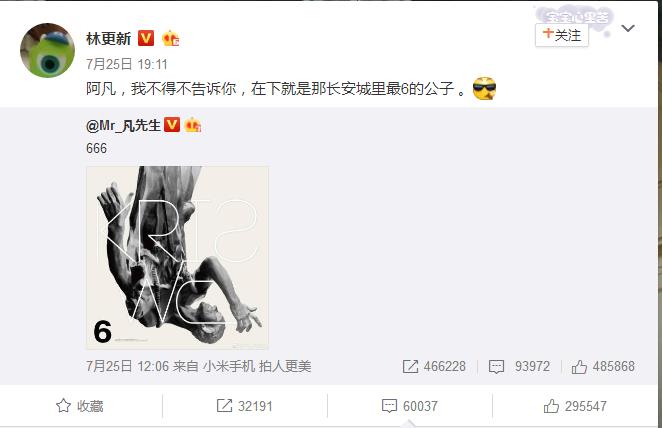
Task: Like the original post with 485868 likes
Action: (x=603, y=366)
